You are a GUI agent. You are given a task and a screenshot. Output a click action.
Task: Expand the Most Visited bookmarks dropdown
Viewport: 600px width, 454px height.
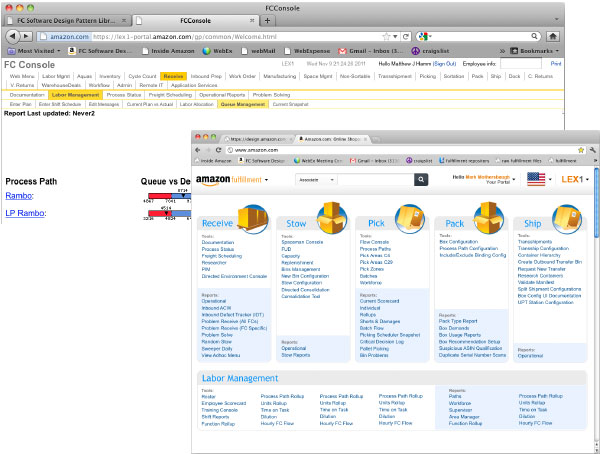(x=59, y=51)
